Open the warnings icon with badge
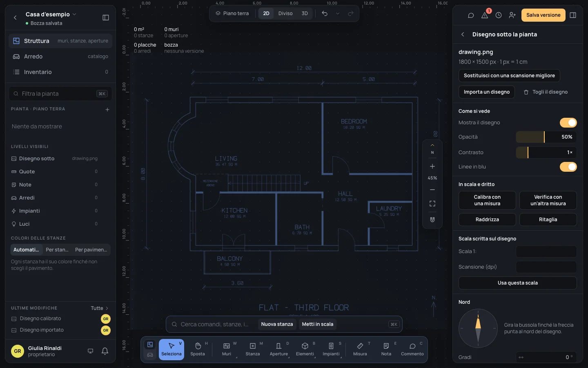This screenshot has height=368, width=588. tap(485, 15)
